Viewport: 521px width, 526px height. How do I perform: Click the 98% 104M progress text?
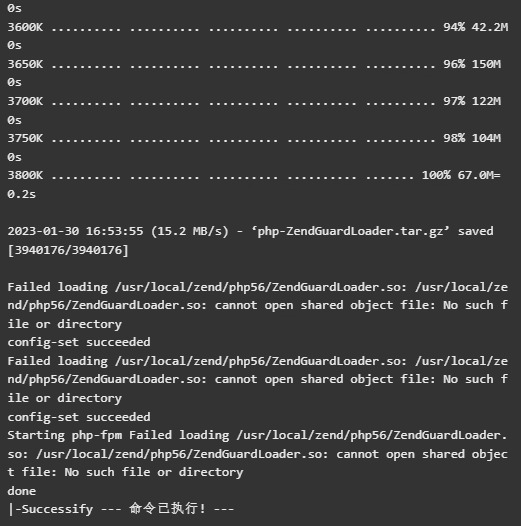(x=472, y=138)
